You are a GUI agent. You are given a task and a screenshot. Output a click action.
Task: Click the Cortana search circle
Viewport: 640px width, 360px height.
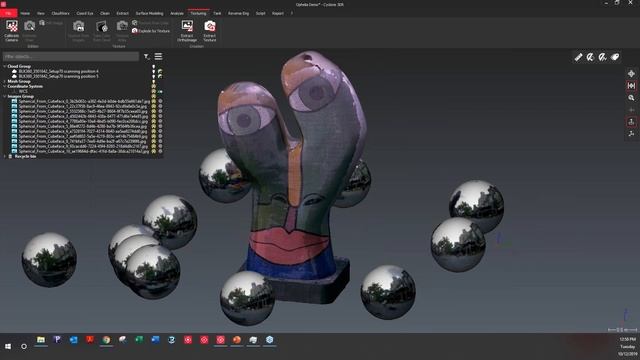24,346
